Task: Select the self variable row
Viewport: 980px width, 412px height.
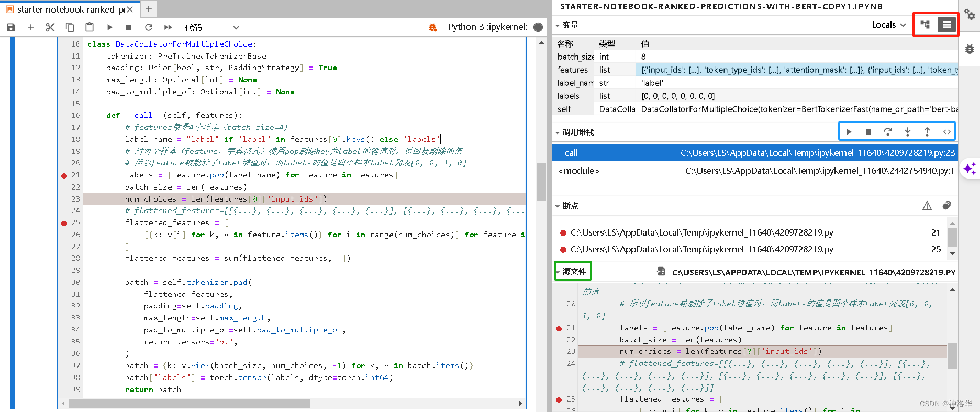Action: (755, 109)
